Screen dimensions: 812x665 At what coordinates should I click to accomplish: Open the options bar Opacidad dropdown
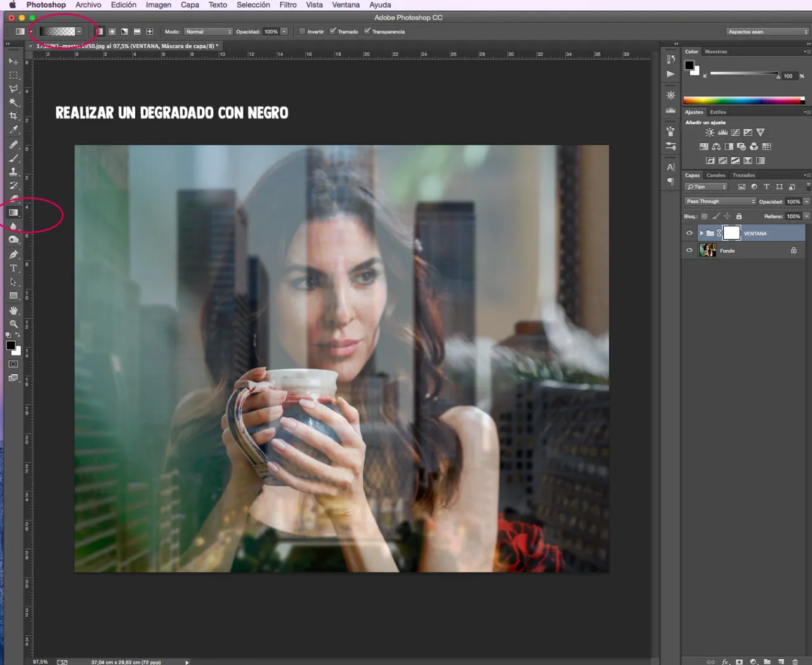tap(284, 32)
